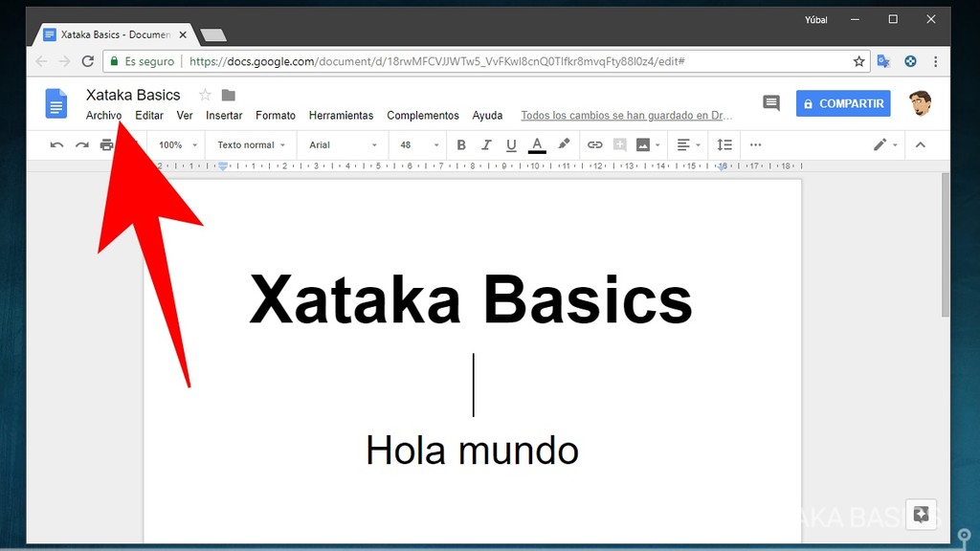This screenshot has width=980, height=551.
Task: Click the Google Translate extension icon
Action: (x=883, y=61)
